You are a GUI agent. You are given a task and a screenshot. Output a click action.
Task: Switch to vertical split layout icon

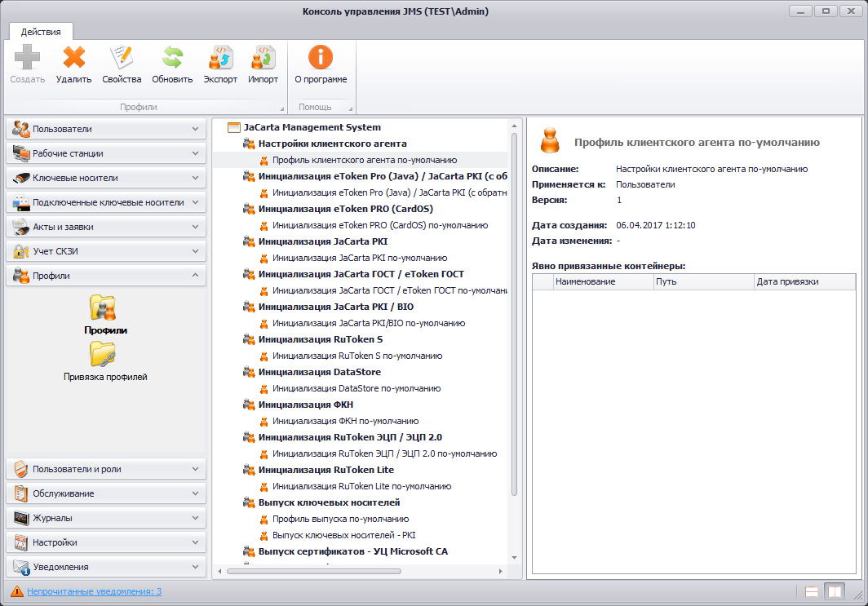pyautogui.click(x=835, y=591)
